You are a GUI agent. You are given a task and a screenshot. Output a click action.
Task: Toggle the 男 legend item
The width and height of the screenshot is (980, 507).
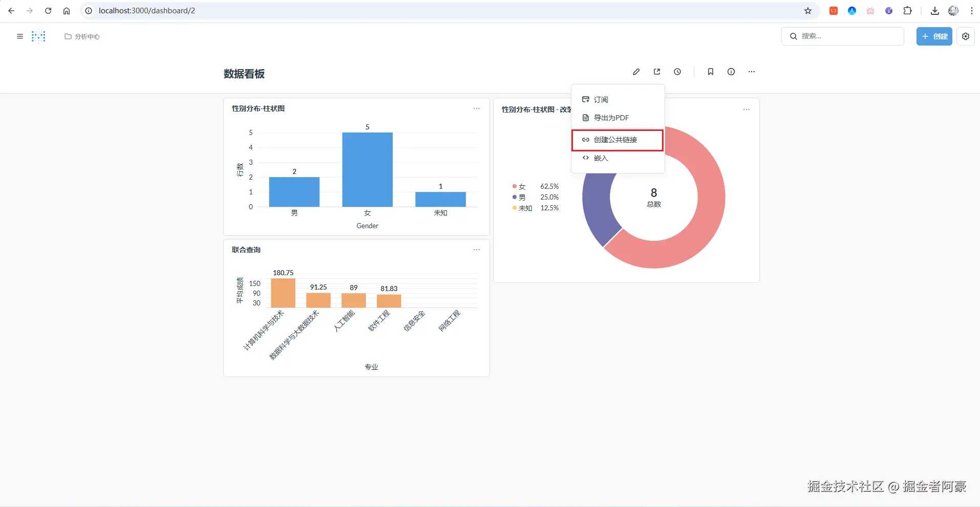(x=535, y=197)
